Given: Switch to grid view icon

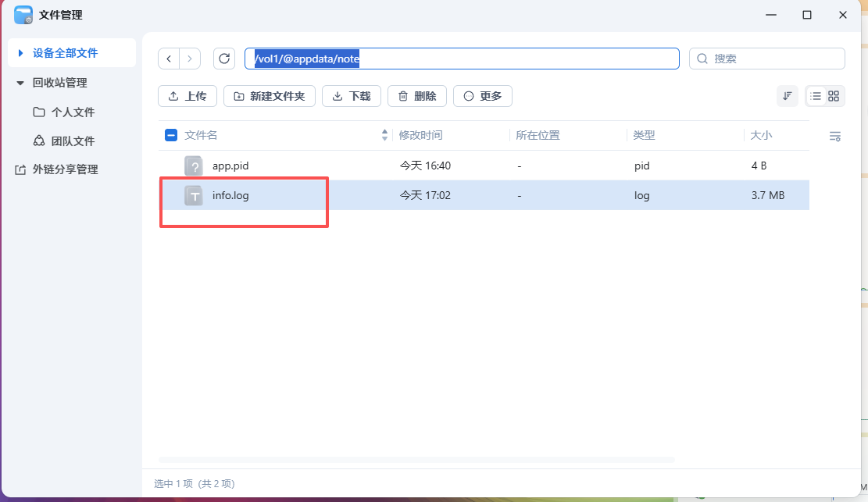Looking at the screenshot, I should [x=833, y=95].
